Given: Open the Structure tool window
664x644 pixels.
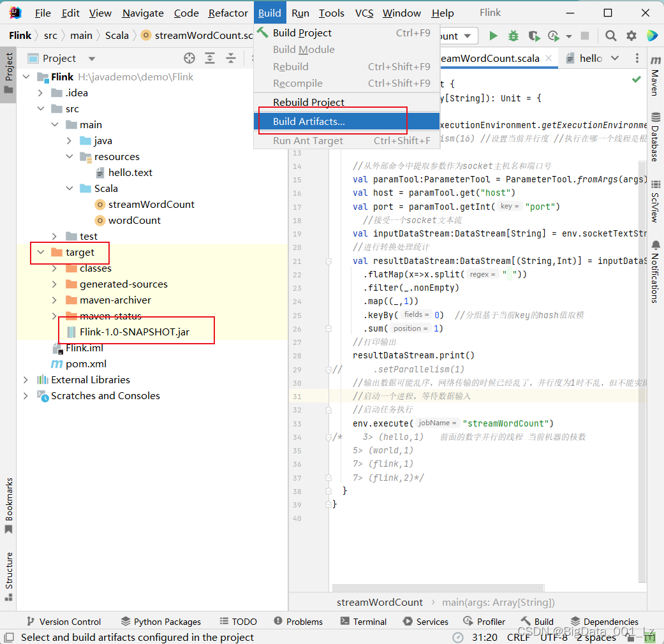Looking at the screenshot, I should click(x=8, y=576).
